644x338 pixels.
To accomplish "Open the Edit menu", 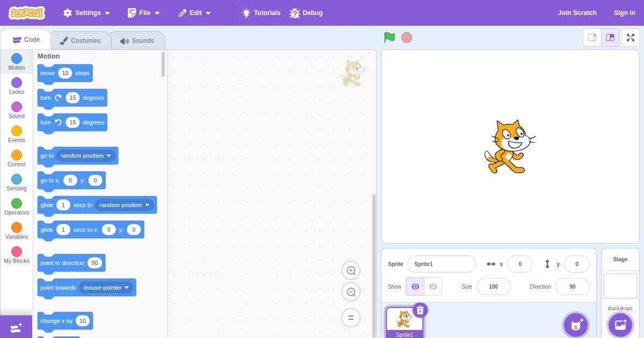I will pos(195,13).
